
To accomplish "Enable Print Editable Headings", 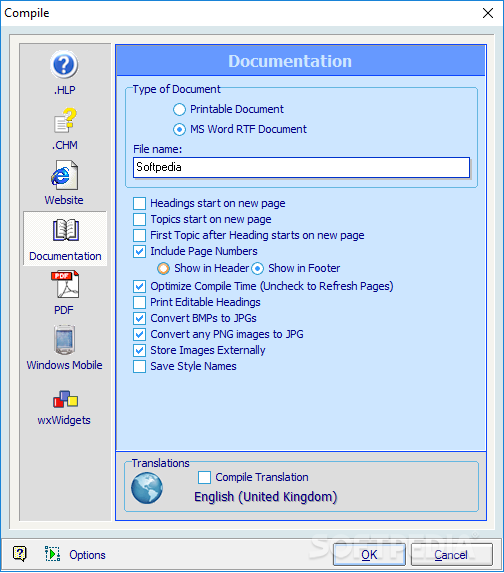I will coord(139,302).
